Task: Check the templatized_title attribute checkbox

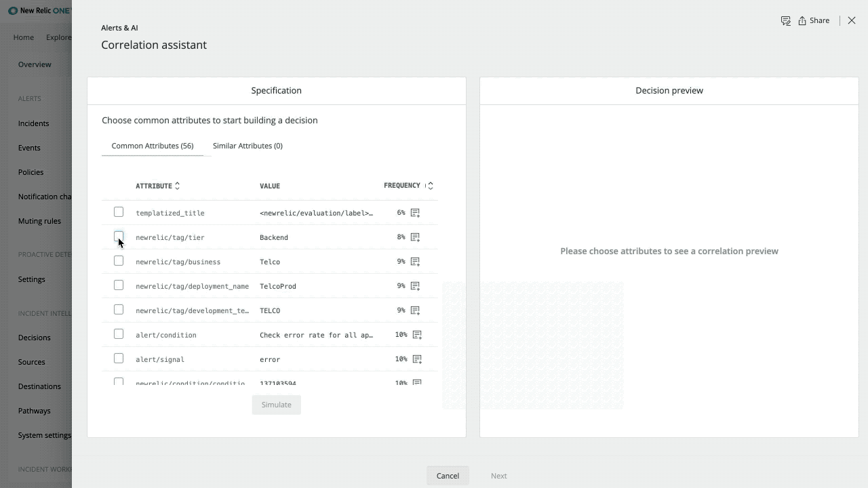Action: 119,212
